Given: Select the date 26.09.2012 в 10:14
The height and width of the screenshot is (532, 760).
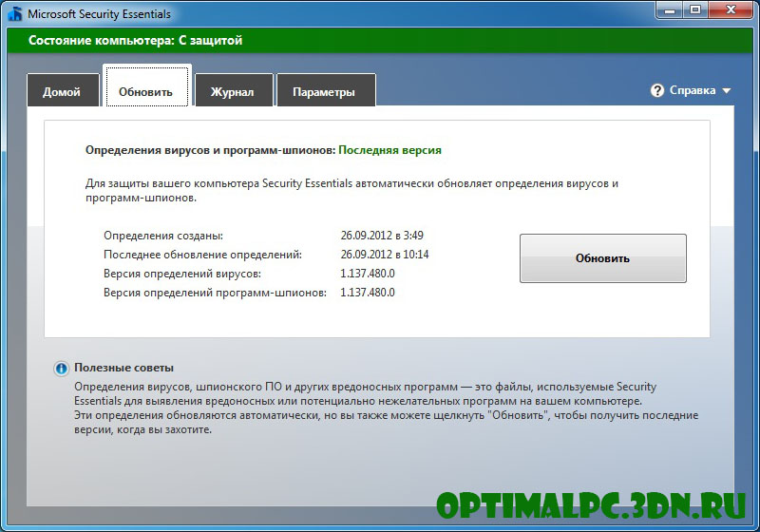Looking at the screenshot, I should coord(385,255).
